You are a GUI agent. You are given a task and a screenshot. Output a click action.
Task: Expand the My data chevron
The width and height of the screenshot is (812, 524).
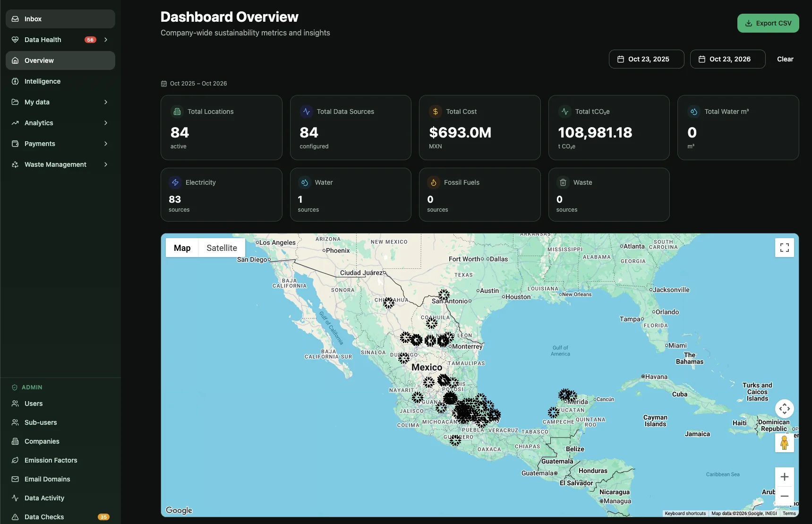click(106, 102)
